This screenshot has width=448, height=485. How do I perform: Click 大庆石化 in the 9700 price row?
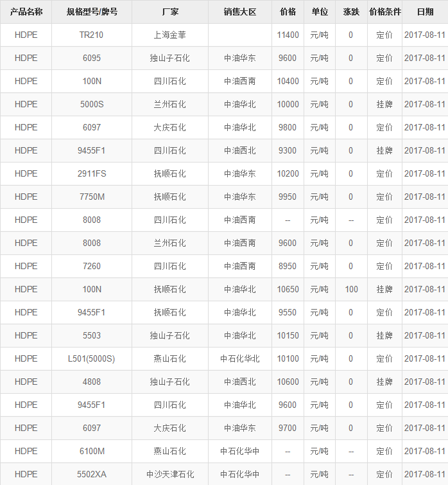click(170, 428)
